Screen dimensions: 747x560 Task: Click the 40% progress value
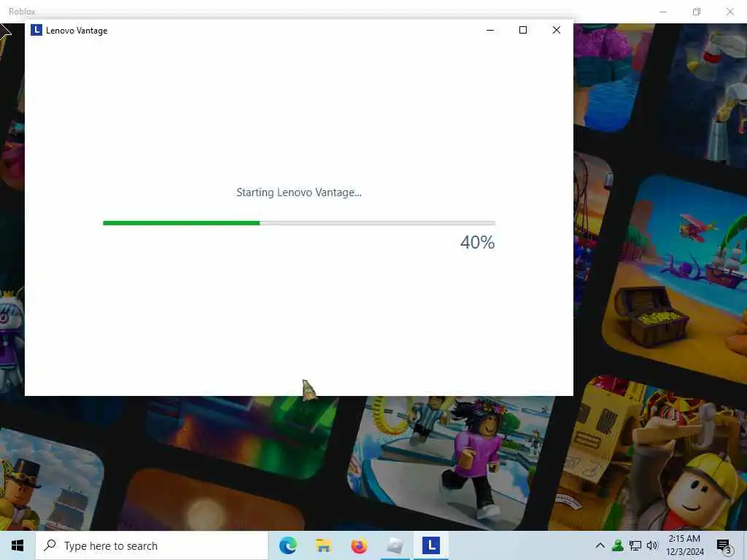477,242
